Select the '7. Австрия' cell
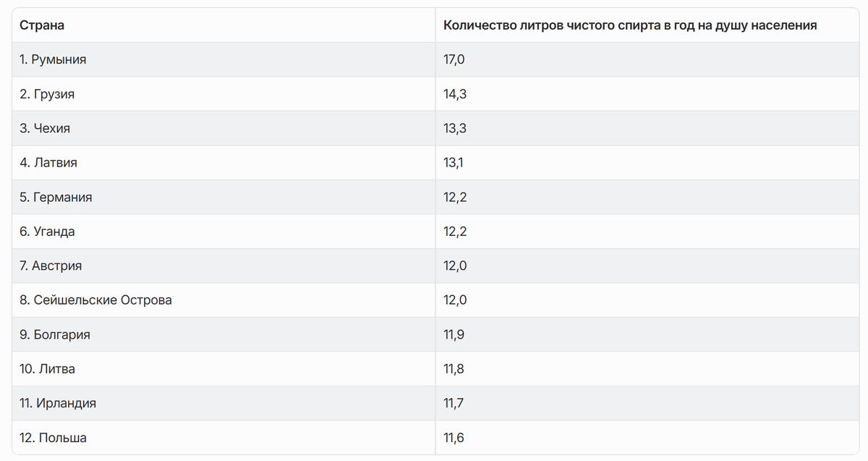868x461 pixels. (224, 266)
